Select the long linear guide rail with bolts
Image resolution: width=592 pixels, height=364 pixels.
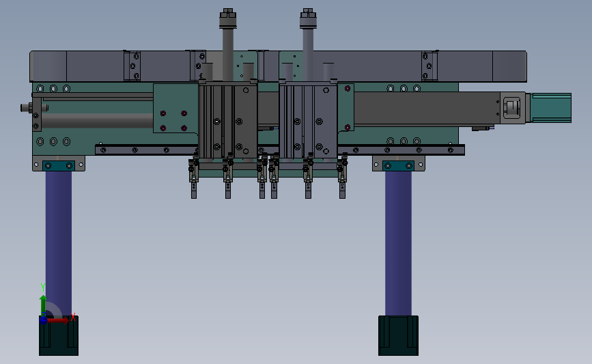point(279,150)
